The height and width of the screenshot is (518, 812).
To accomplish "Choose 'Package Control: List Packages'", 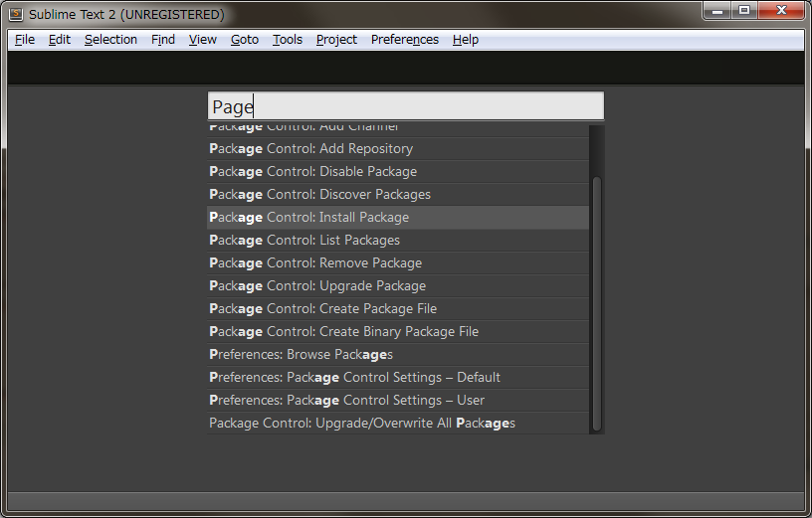I will click(x=398, y=241).
